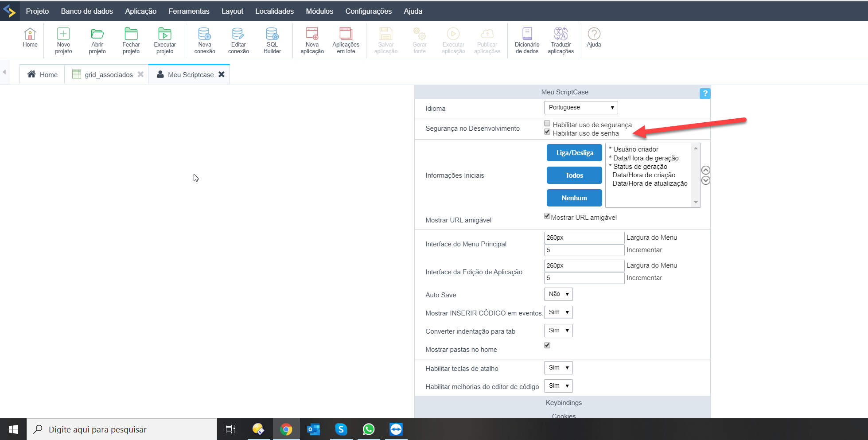Open TeamViewer from the taskbar
The height and width of the screenshot is (440, 868).
396,429
